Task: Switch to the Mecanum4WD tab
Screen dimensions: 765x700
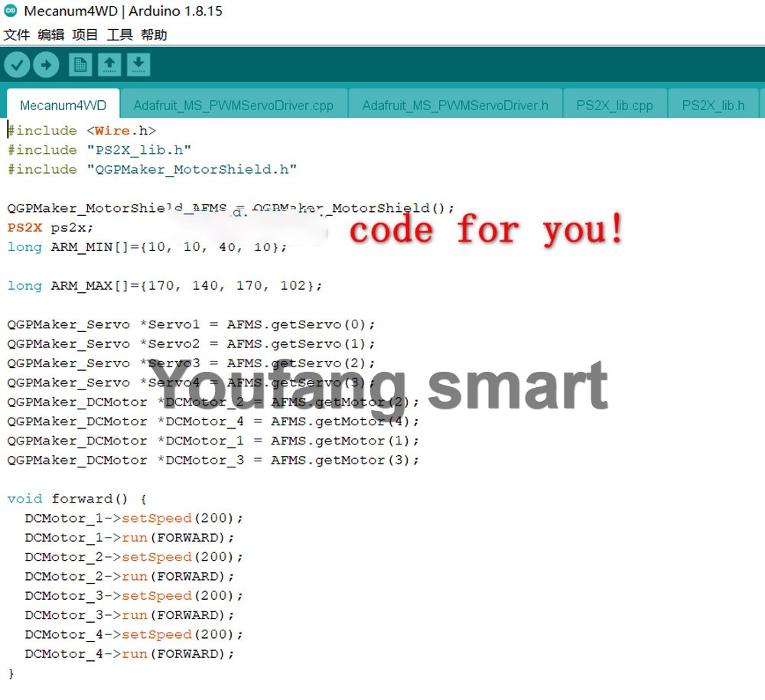Action: (63, 105)
